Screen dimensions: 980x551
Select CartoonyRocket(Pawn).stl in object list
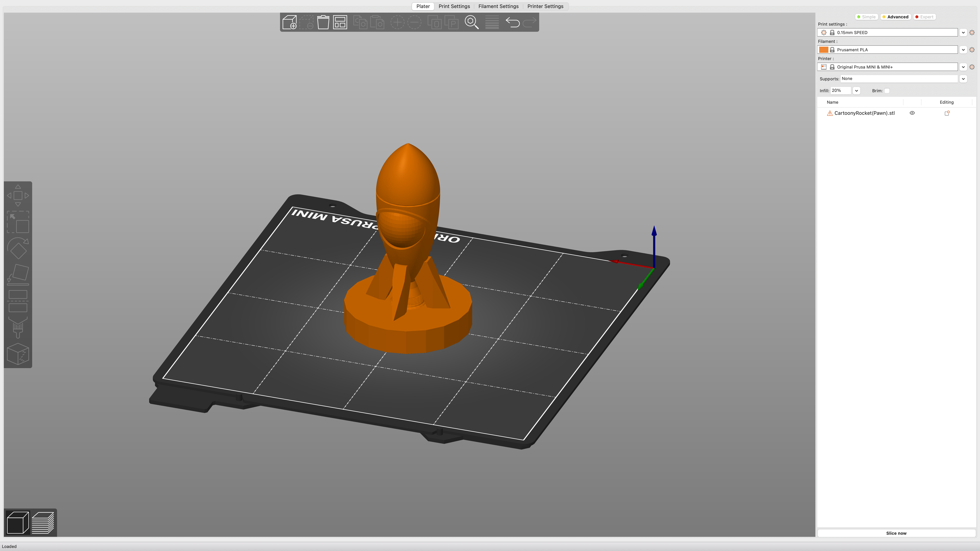coord(864,113)
